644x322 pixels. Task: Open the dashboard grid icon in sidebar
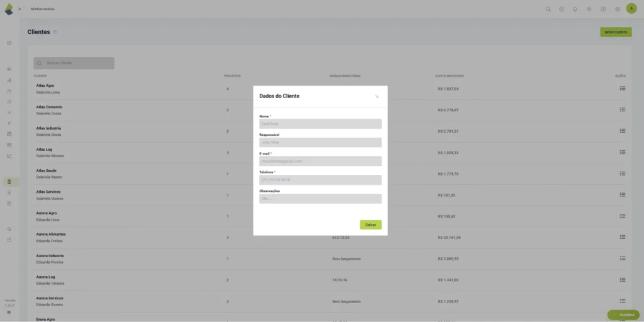click(x=9, y=43)
